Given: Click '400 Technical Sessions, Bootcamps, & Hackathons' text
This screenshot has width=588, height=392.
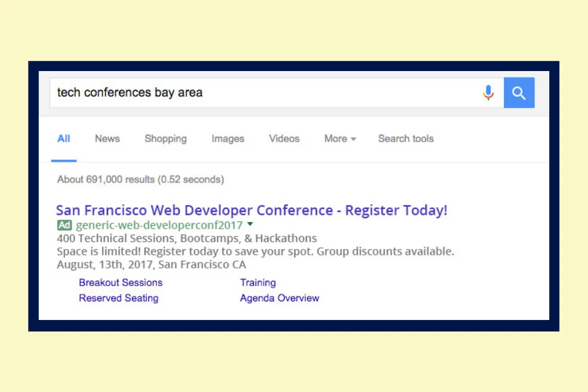Looking at the screenshot, I should (x=187, y=239).
